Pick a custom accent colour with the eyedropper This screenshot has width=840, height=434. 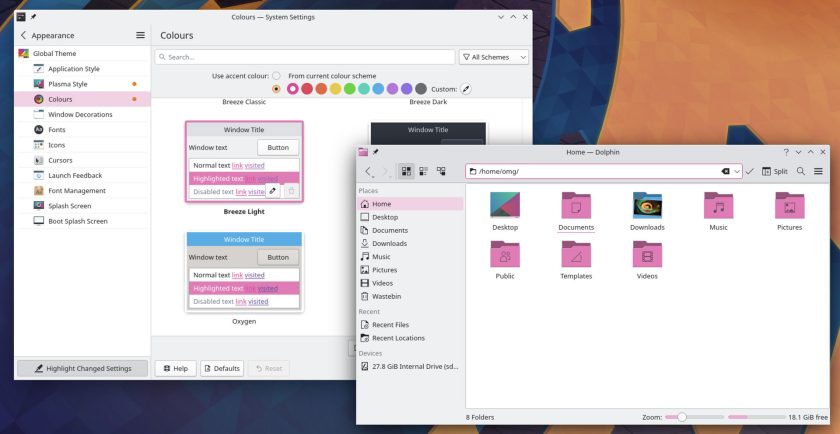point(466,89)
